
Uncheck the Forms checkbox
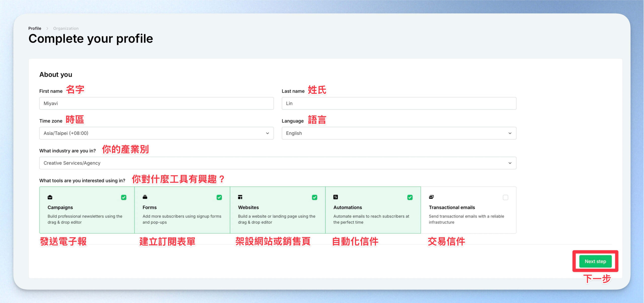click(219, 197)
